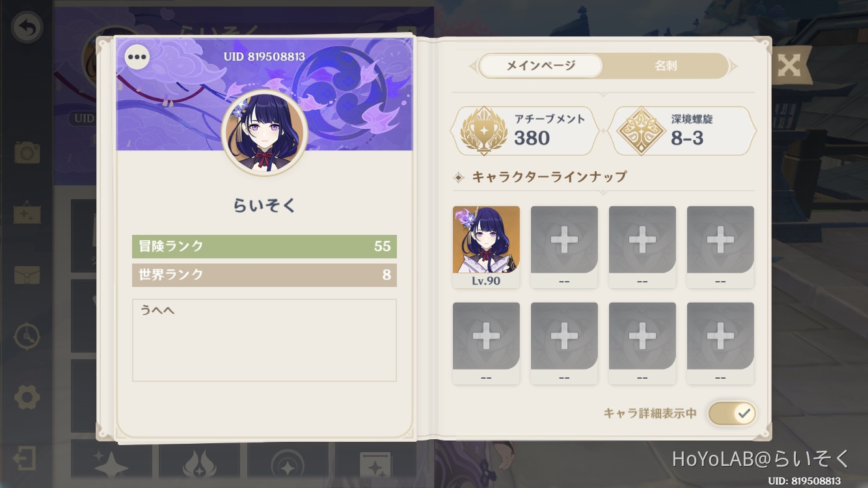
Task: Open the Spiral Abyss 8-3 emblem
Action: (642, 131)
